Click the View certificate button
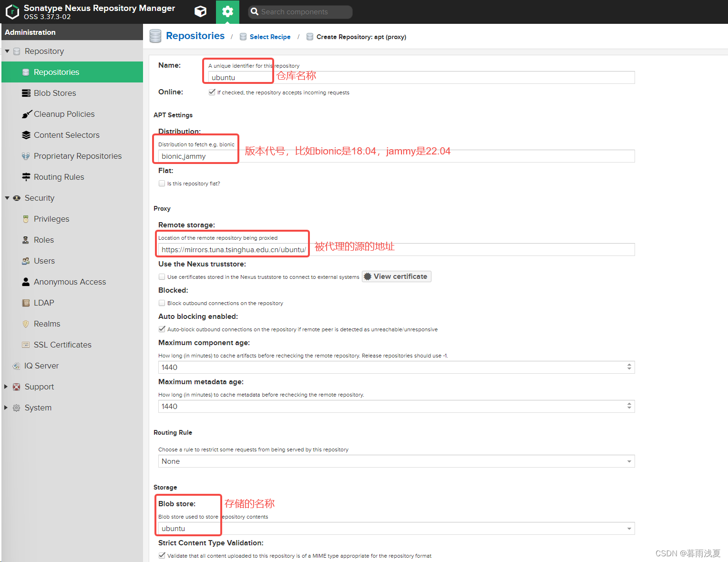The height and width of the screenshot is (562, 728). pos(396,276)
